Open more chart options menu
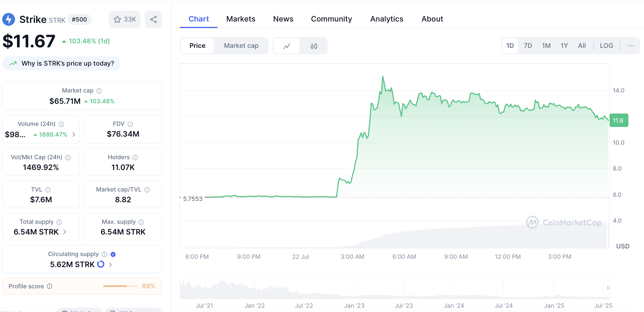Viewport: 644px width, 312px height. [x=631, y=46]
